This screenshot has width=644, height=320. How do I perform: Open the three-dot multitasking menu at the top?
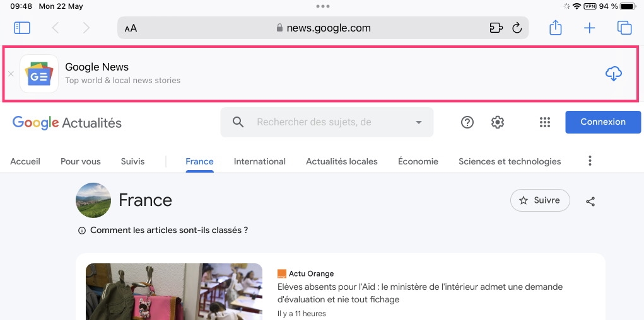click(x=323, y=6)
